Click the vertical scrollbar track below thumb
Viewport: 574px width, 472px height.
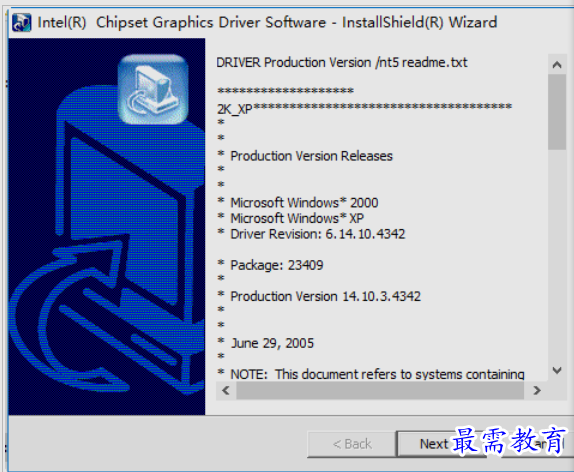tap(557, 256)
